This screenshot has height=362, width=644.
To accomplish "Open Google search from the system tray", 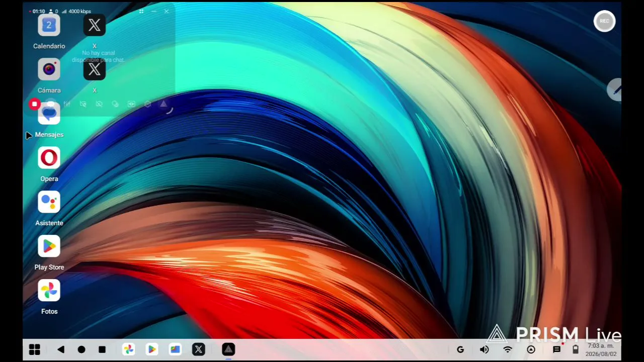I will coord(460,349).
